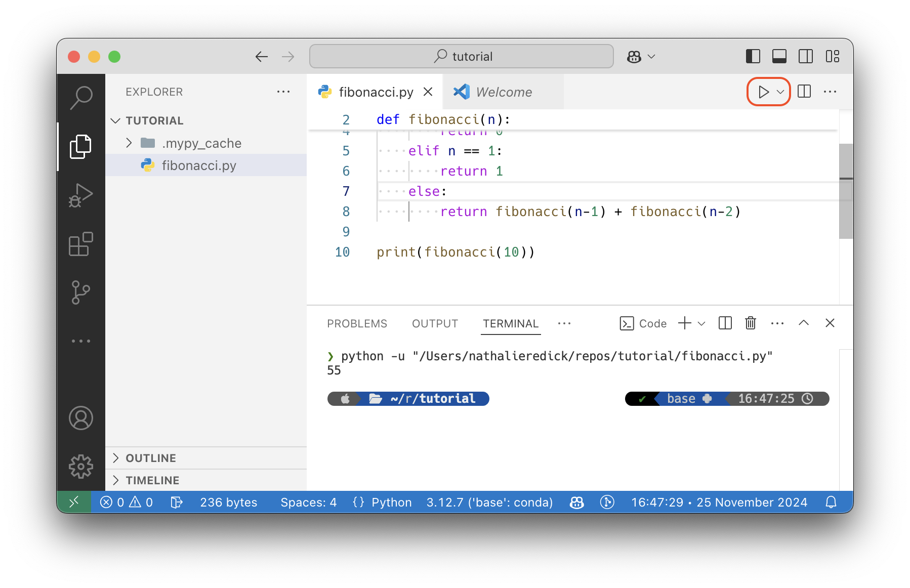Open a remote window from status bar
Image resolution: width=910 pixels, height=588 pixels.
click(x=74, y=502)
